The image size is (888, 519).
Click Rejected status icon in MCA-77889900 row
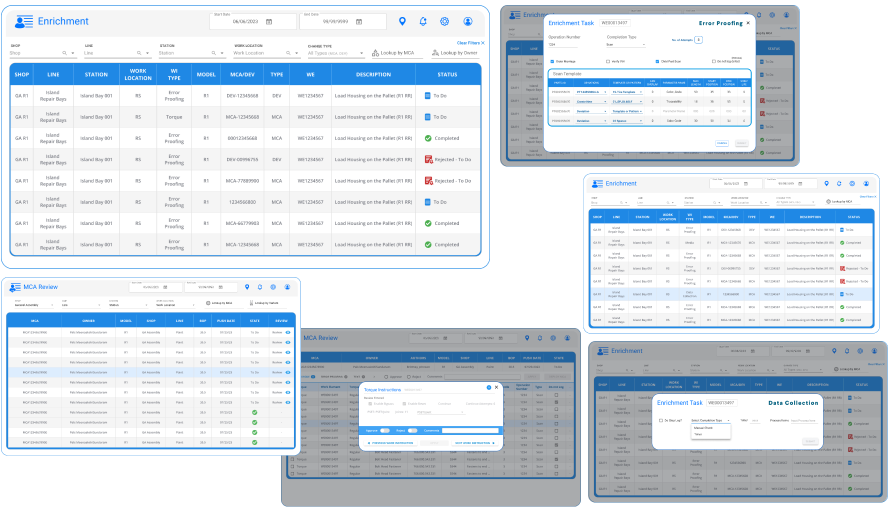(x=429, y=181)
